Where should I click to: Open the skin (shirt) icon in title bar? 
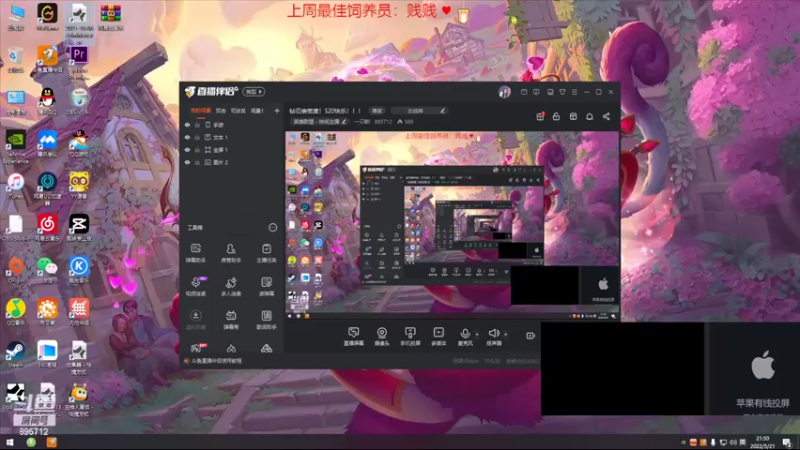click(x=562, y=92)
